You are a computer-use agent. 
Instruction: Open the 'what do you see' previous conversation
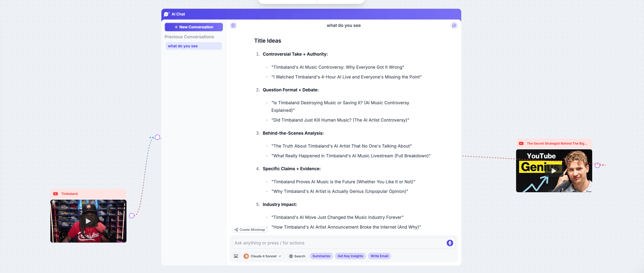pos(194,46)
